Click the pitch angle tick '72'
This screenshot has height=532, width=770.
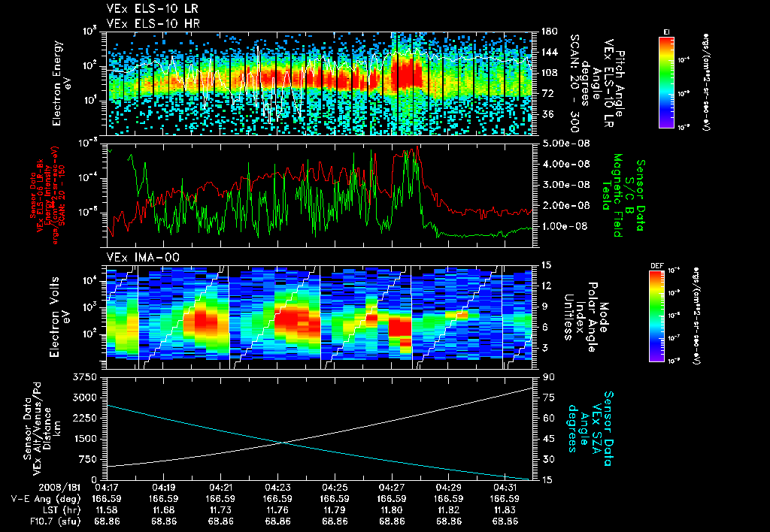point(547,93)
